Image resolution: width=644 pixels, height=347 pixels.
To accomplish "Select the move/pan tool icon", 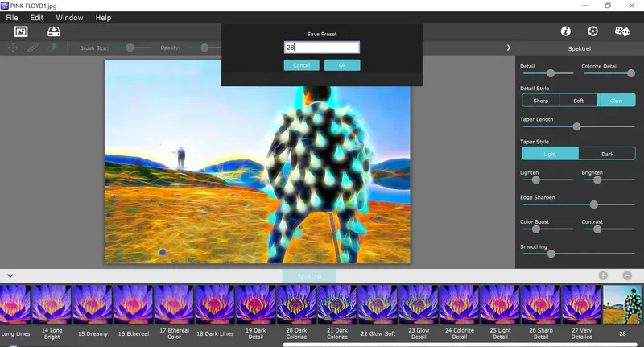I will pyautogui.click(x=13, y=48).
